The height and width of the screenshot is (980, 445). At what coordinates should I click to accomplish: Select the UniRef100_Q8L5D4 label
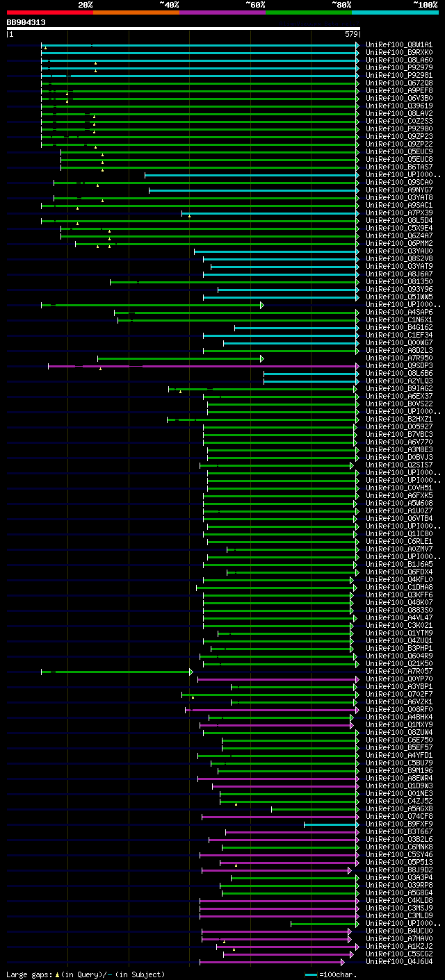point(399,221)
